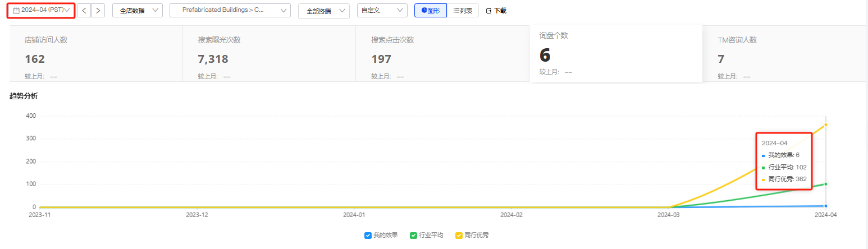Uncheck the 我的效果 legend checkbox
The image size is (868, 249).
368,236
